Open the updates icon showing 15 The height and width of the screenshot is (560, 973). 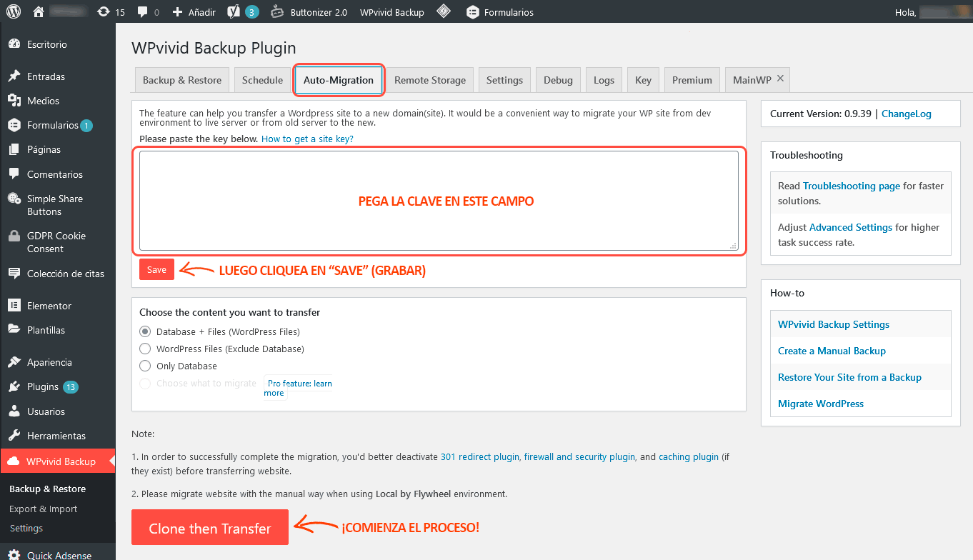click(104, 11)
